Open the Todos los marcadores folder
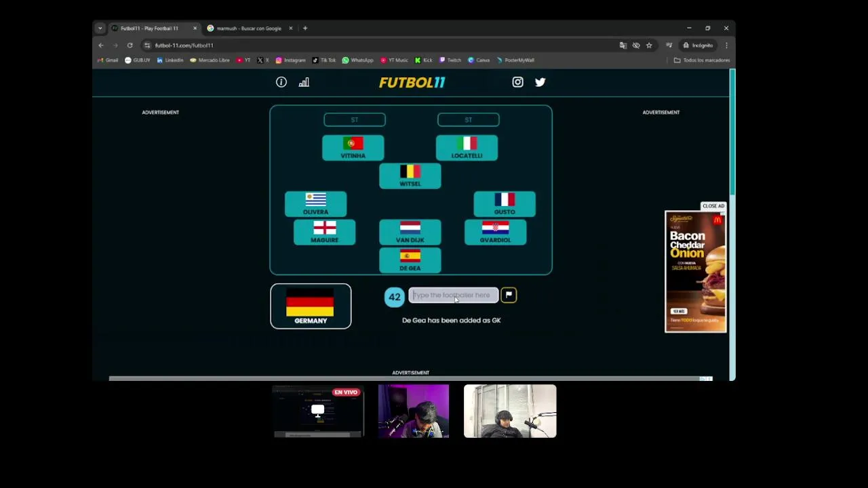This screenshot has width=868, height=488. pyautogui.click(x=702, y=60)
